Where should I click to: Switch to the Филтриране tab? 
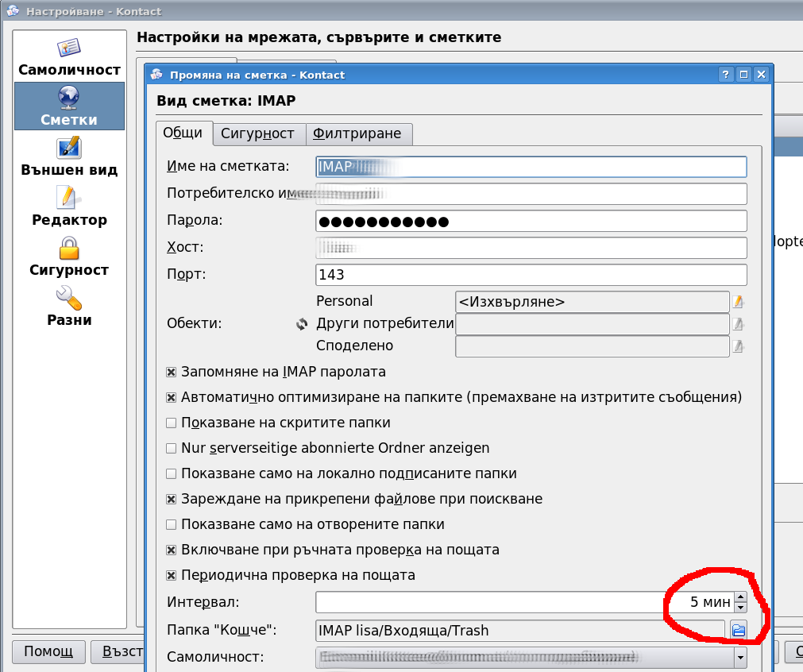click(x=357, y=133)
